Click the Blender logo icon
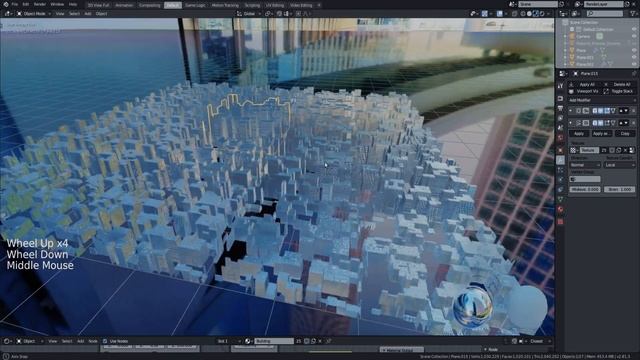The image size is (640, 360). pos(5,4)
